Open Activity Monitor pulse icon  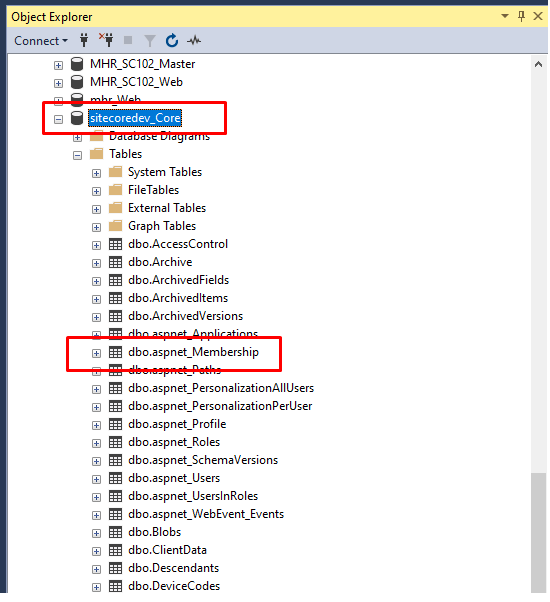(194, 40)
